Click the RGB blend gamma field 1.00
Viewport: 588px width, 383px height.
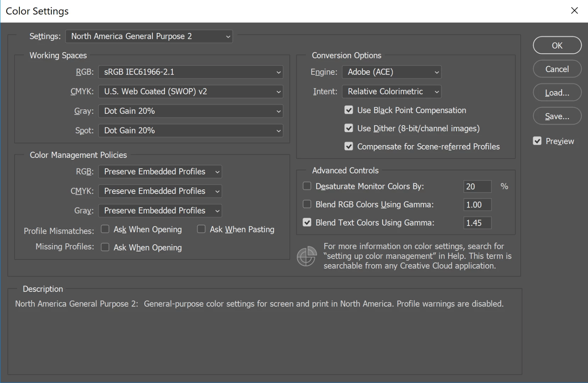pos(477,205)
